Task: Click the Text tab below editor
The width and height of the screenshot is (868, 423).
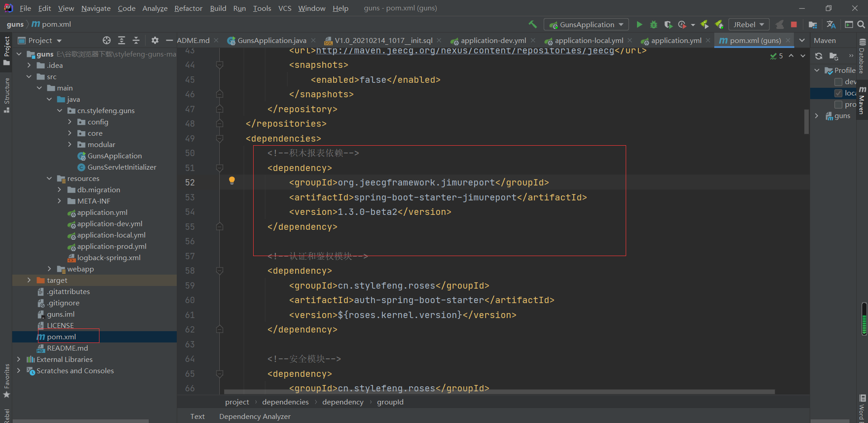Action: [197, 416]
